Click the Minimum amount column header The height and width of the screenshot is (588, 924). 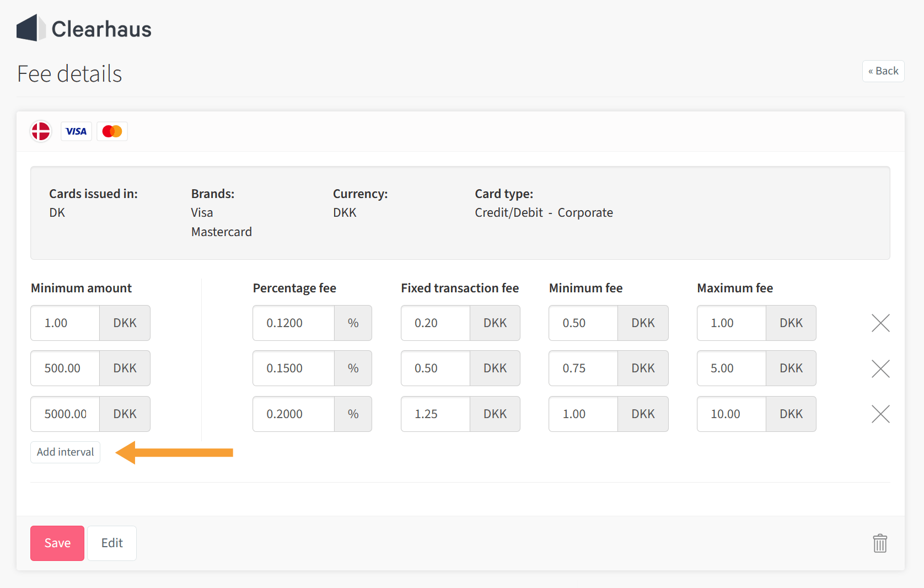(81, 288)
